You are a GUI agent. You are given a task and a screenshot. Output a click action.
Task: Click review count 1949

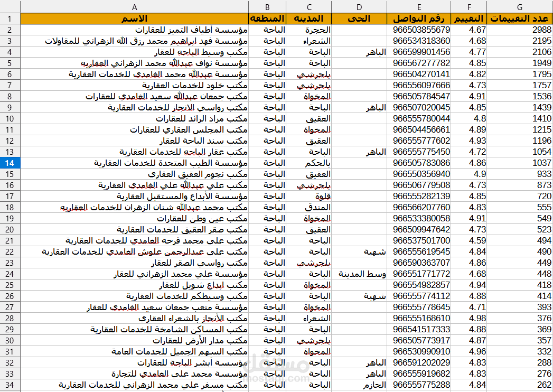520,63
